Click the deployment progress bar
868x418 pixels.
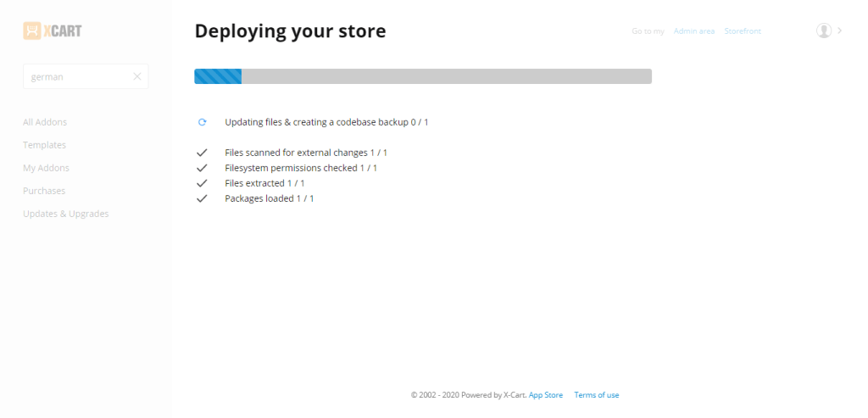pyautogui.click(x=423, y=76)
